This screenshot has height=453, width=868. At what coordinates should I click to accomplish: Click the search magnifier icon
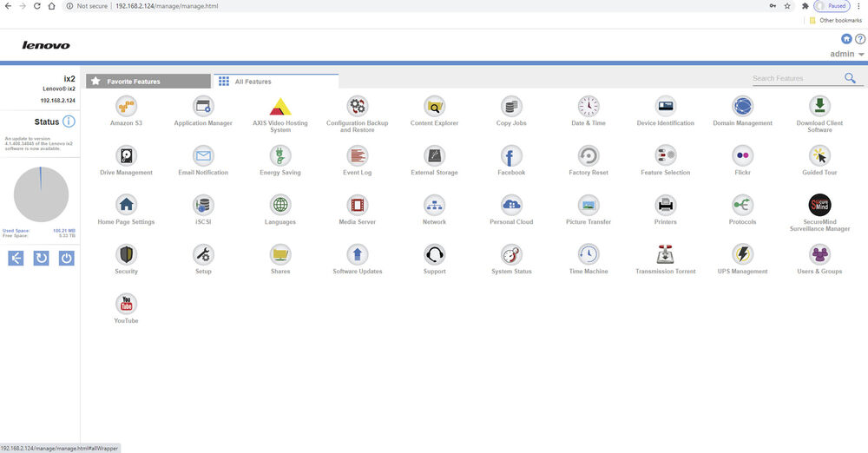pos(850,78)
